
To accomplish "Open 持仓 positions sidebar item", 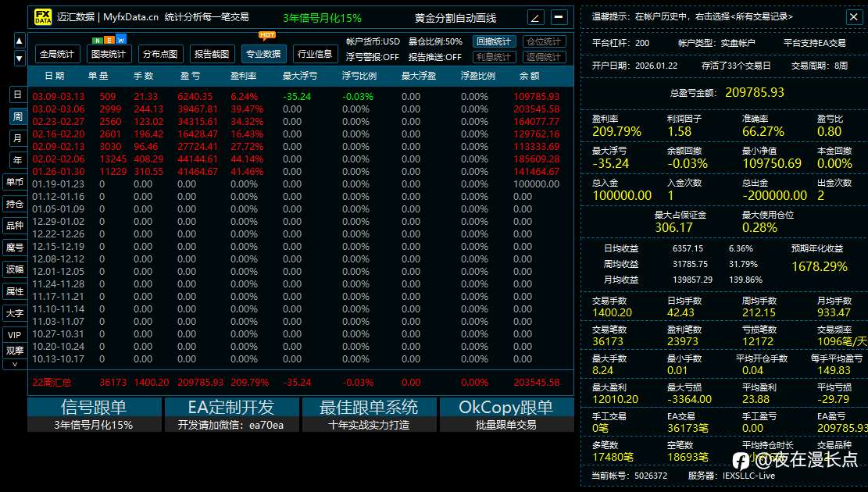I will (x=15, y=204).
